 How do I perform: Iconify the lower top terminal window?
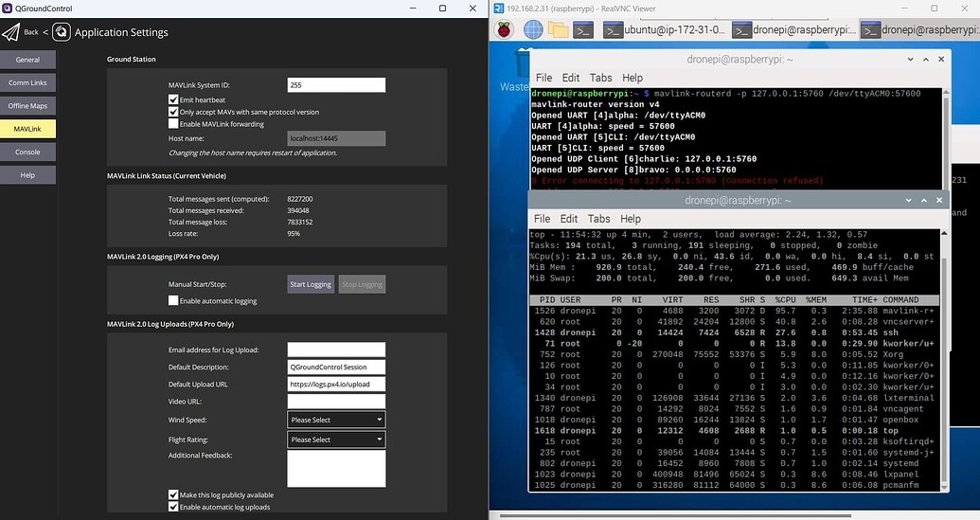[x=909, y=201]
